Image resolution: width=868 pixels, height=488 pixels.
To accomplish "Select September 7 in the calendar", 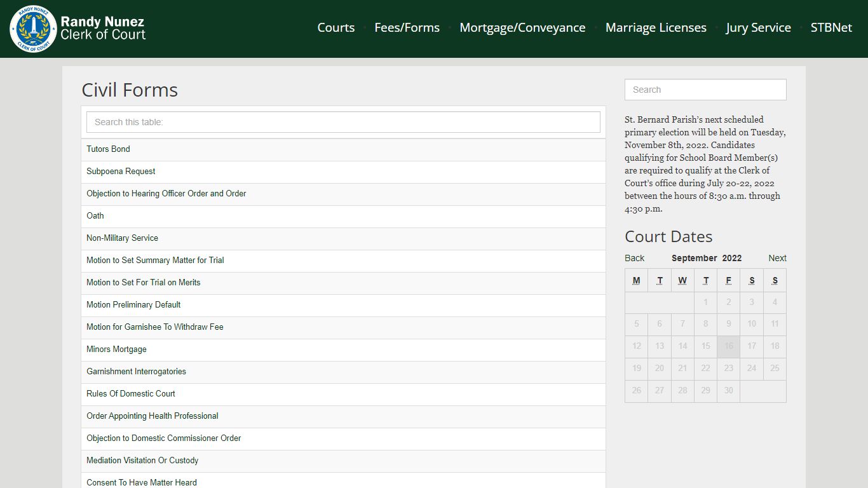I will 682,324.
